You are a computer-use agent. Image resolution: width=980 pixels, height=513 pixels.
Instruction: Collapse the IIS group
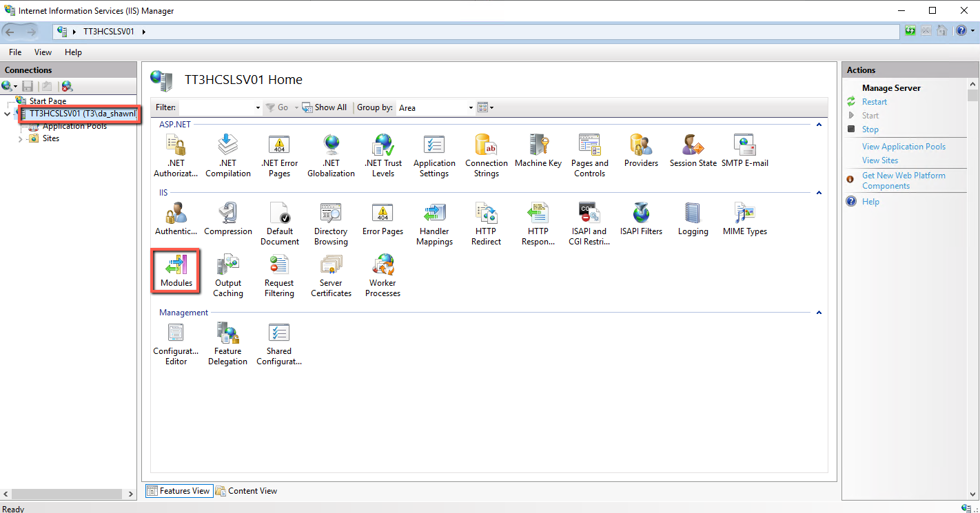click(819, 193)
